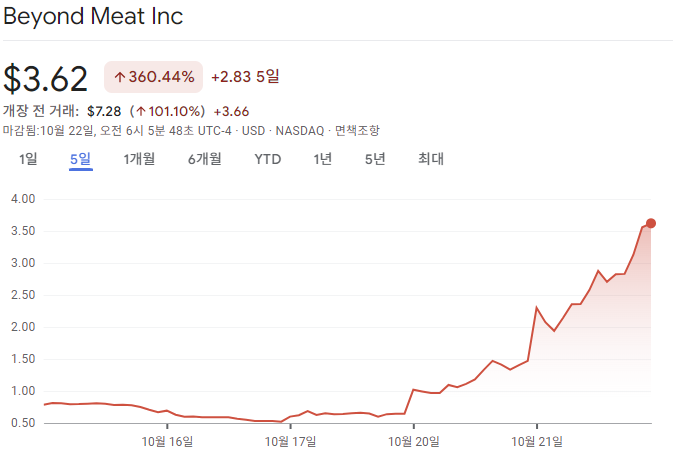
Task: Click the $3.62 current price
Action: [46, 78]
